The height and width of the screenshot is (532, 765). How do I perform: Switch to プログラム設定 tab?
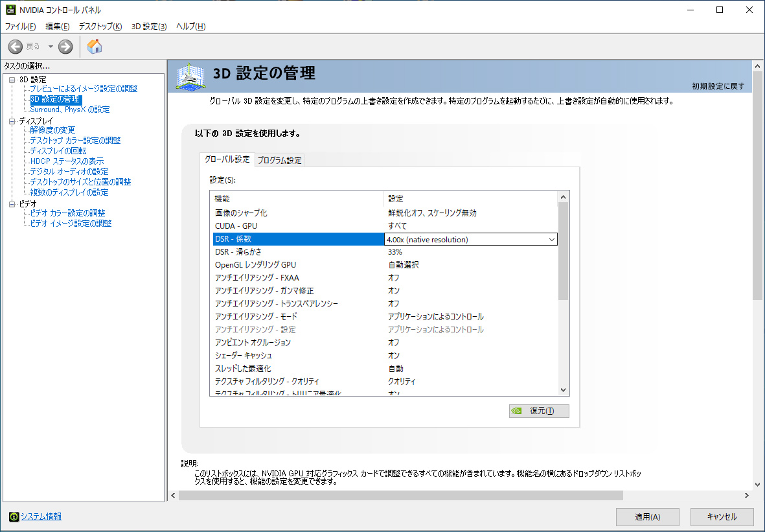(x=280, y=160)
